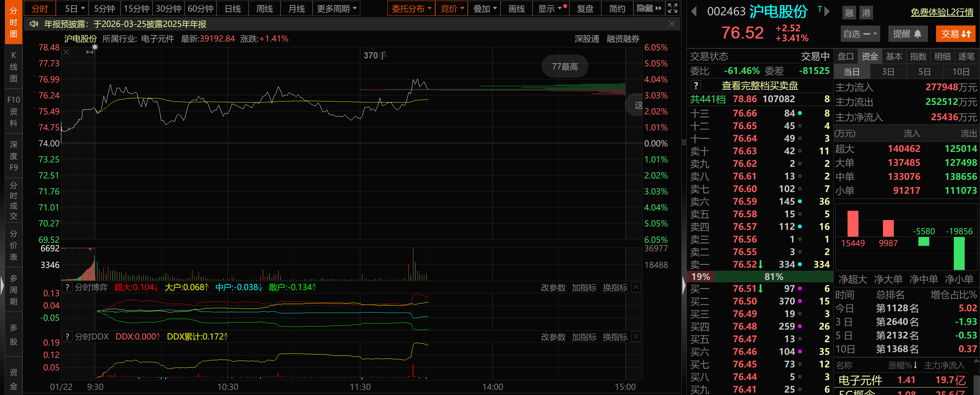Select the 5日 capital flow tab

click(x=924, y=72)
